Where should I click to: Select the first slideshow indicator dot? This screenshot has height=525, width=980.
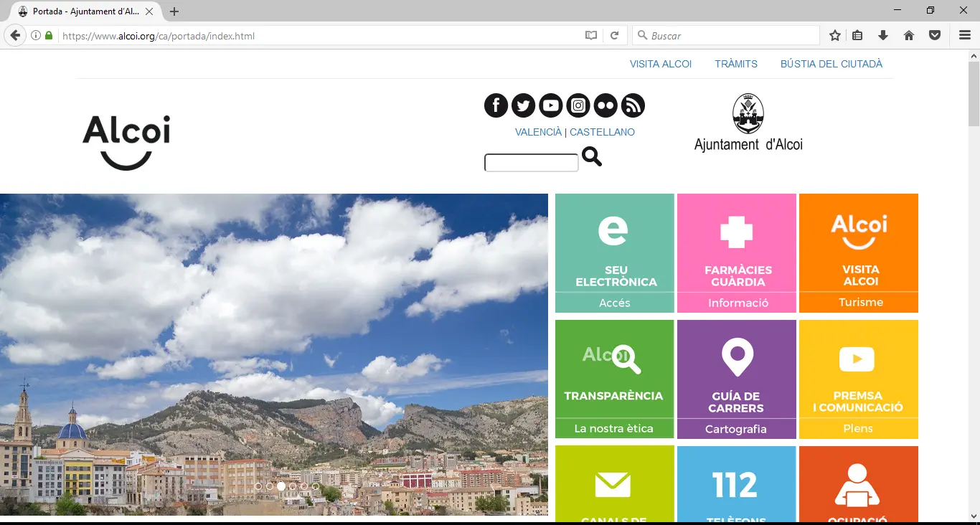tap(258, 486)
